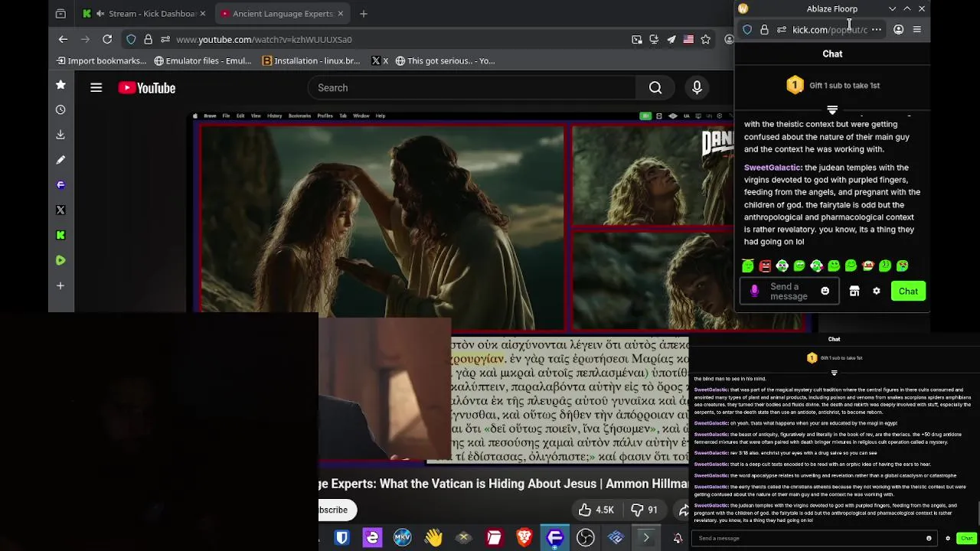
Task: Open Emulator files bookmark
Action: (203, 60)
